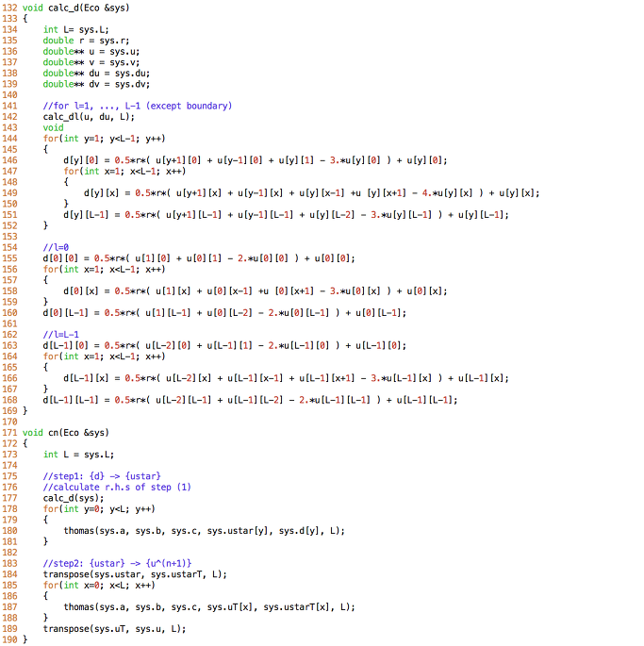Image resolution: width=644 pixels, height=646 pixels.
Task: Click the inner loop 'for(int x=1; x<L-1; x++)' on line 147
Action: 124,171
